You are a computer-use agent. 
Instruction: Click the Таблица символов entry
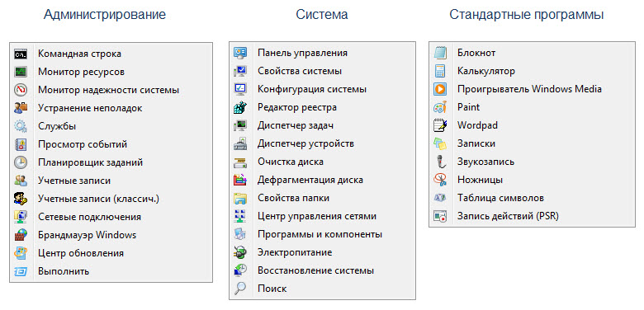click(532, 198)
